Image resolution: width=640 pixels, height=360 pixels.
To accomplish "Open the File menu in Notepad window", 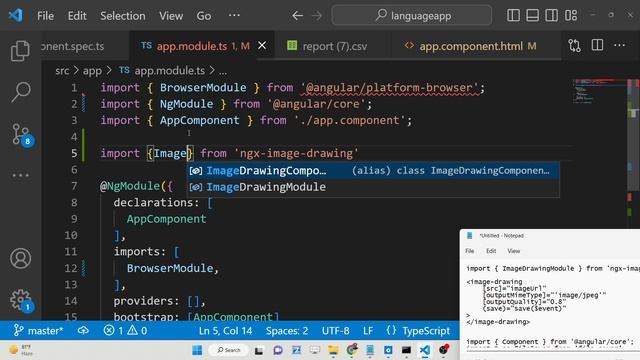I will [469, 251].
